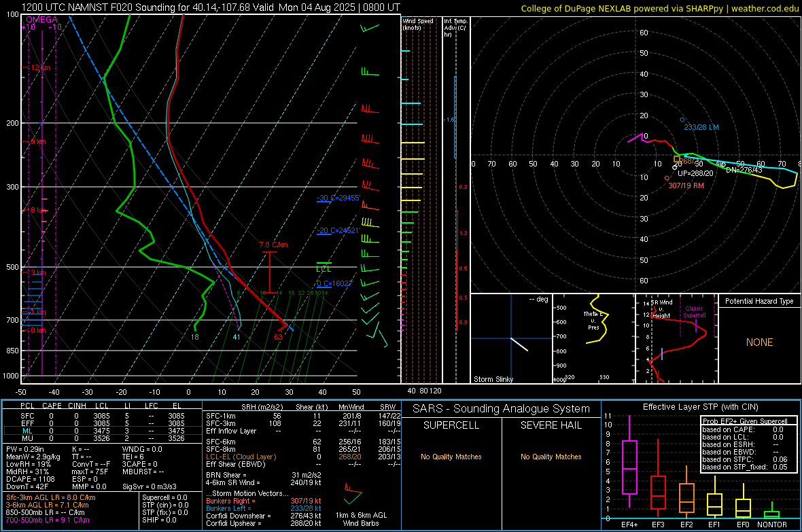Screen dimensions: 802x532
Task: Click the 'SARS - Sounding Analogue System' heading
Action: click(502, 409)
